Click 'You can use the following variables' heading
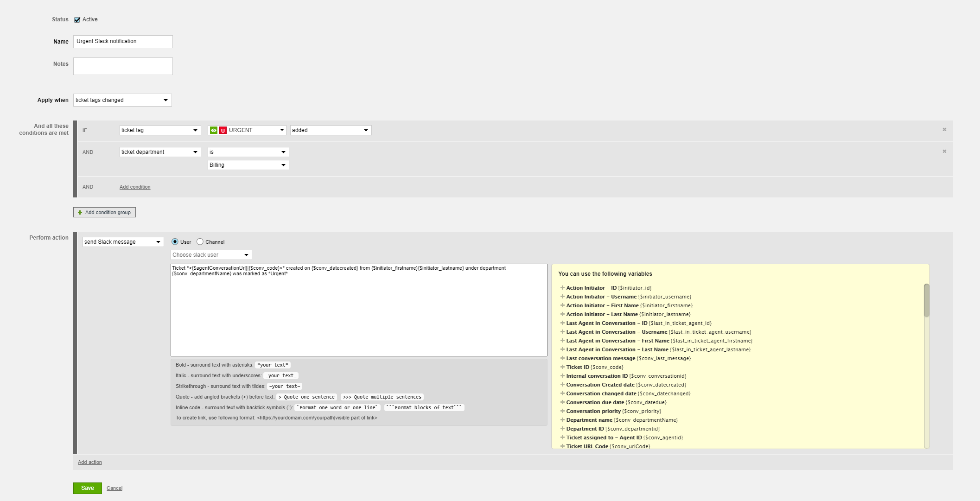980x501 pixels. [x=605, y=274]
